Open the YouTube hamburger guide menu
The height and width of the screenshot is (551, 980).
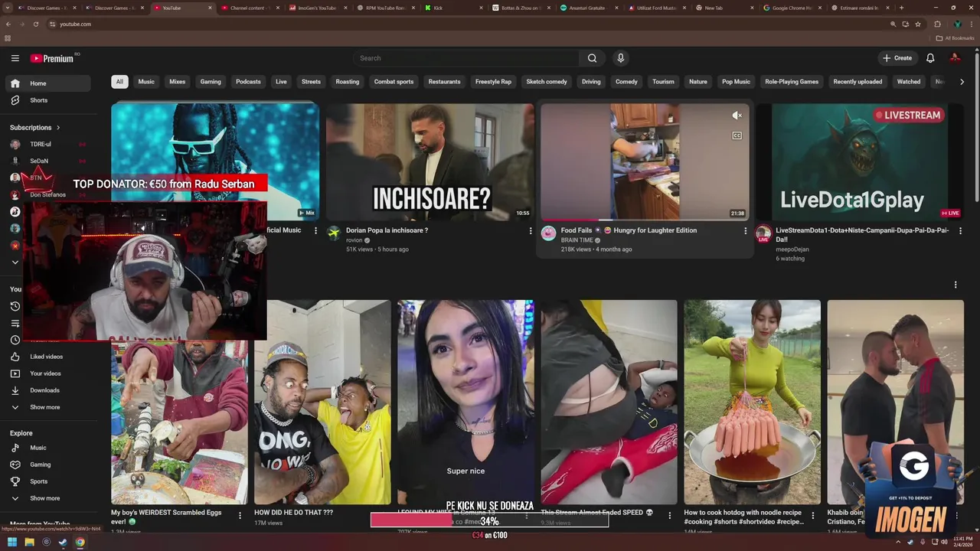click(x=15, y=58)
